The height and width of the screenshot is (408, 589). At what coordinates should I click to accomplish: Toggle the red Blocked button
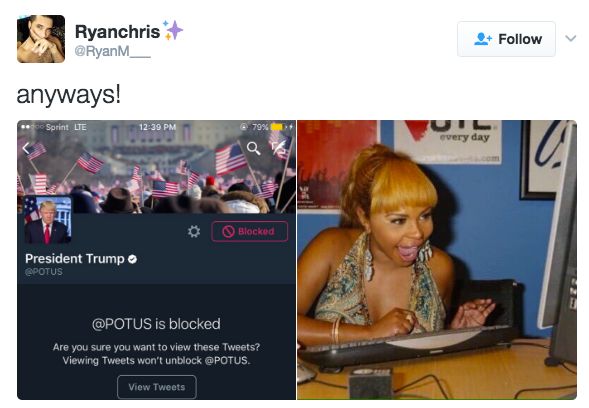pos(250,231)
